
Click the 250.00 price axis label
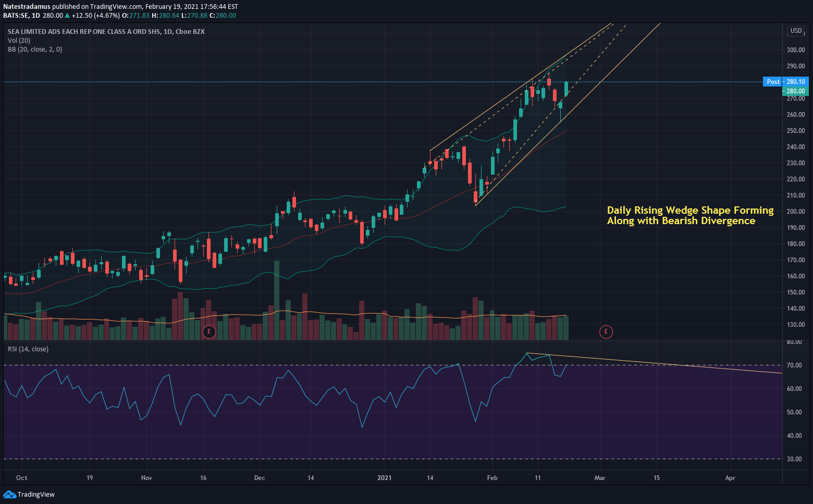[796, 131]
